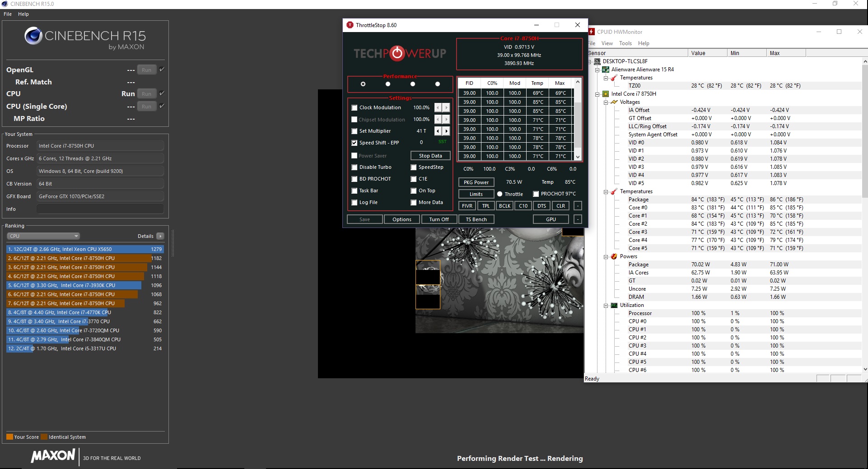Viewport: 868px width, 469px height.
Task: Open the HWMonitor Help menu
Action: pos(644,43)
